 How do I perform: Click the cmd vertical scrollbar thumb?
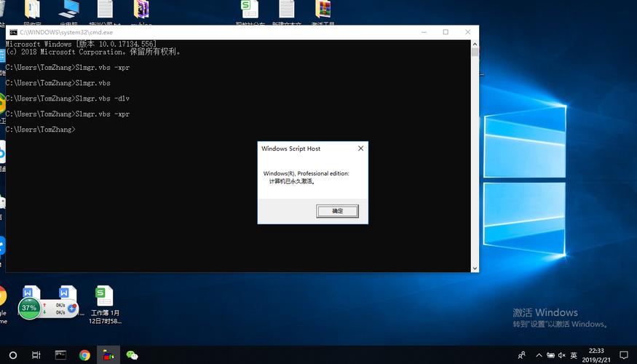point(475,52)
